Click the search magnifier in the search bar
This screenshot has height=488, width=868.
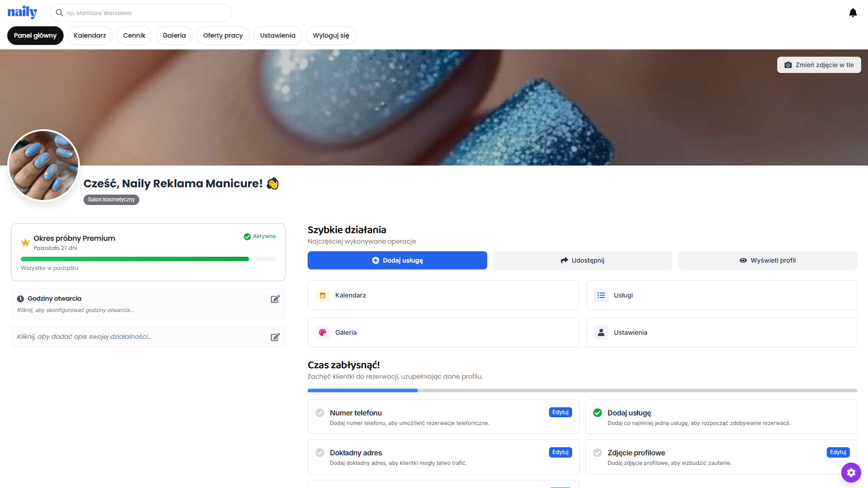coord(59,13)
